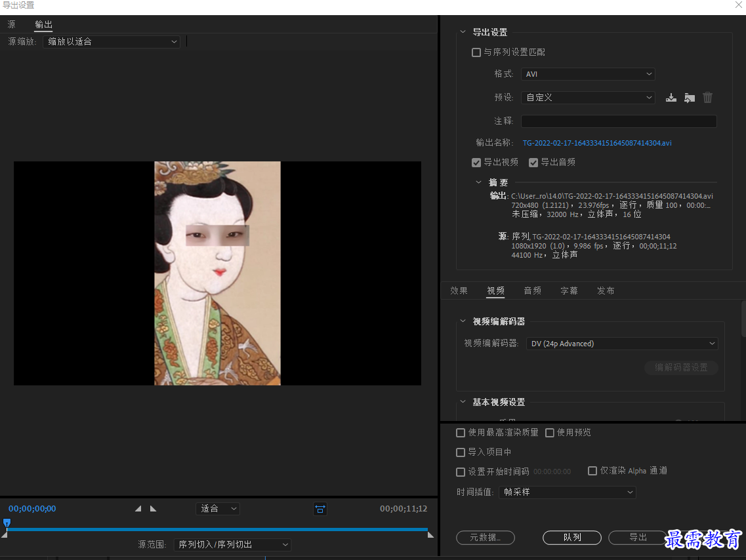Click the blue timeline progress bar
Image resolution: width=746 pixels, height=560 pixels.
(217, 529)
